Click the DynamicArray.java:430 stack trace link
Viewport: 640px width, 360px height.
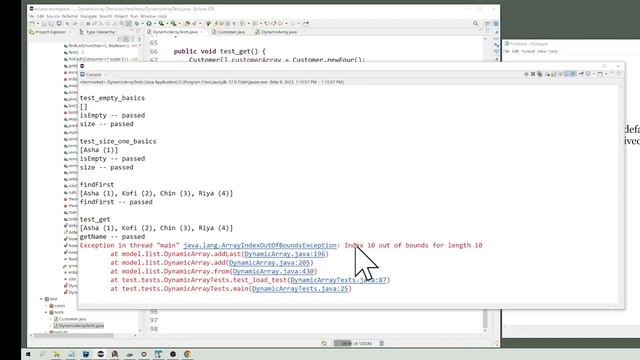tap(273, 271)
